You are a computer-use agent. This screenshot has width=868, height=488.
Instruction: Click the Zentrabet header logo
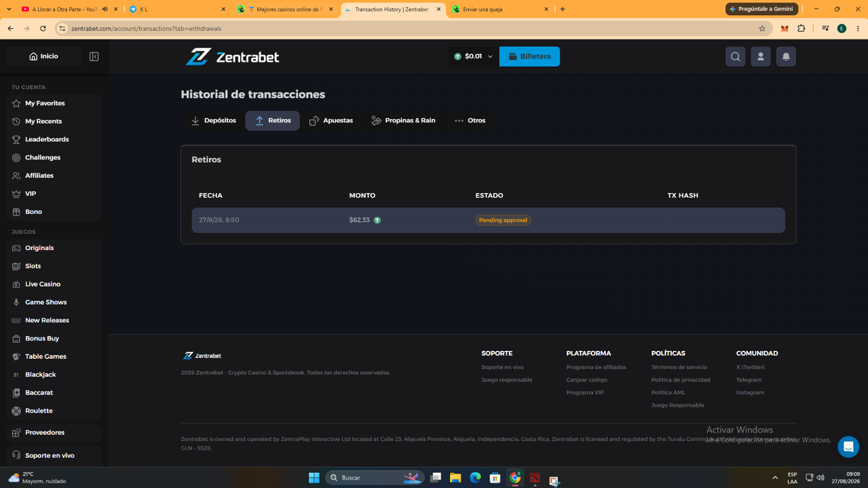[x=232, y=57]
